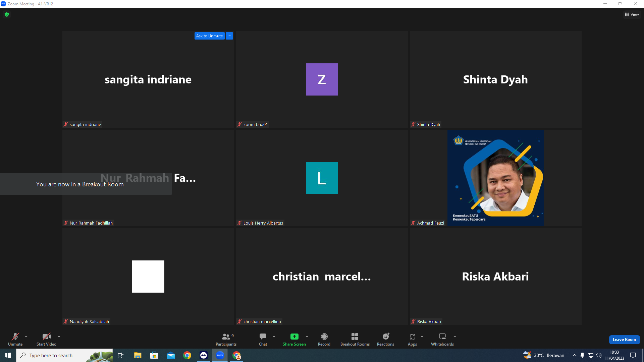Viewport: 644px width, 362px height.
Task: Open File Explorer from the taskbar
Action: click(x=138, y=355)
